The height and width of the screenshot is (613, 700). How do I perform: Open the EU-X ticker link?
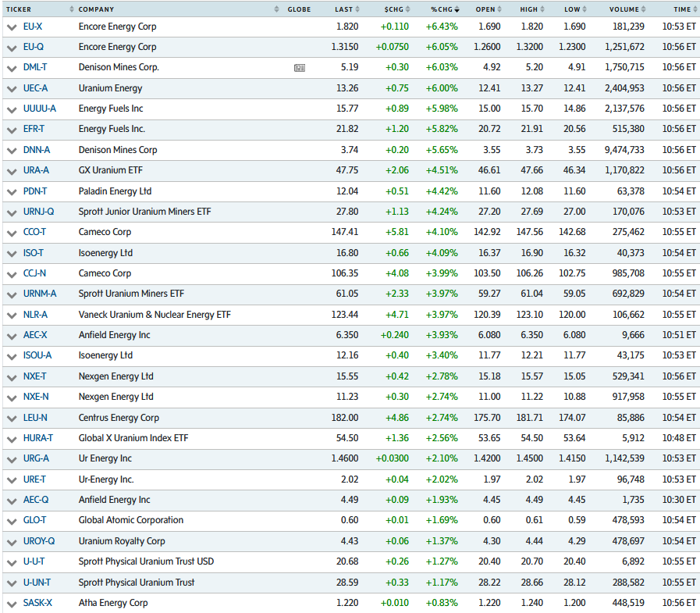click(x=33, y=27)
